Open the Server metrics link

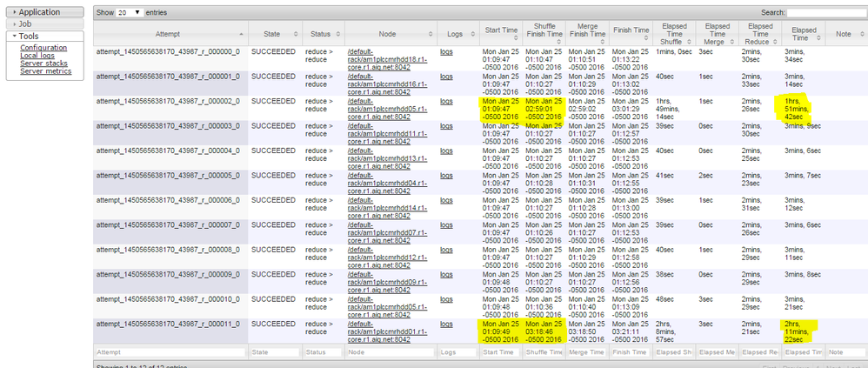(x=46, y=70)
